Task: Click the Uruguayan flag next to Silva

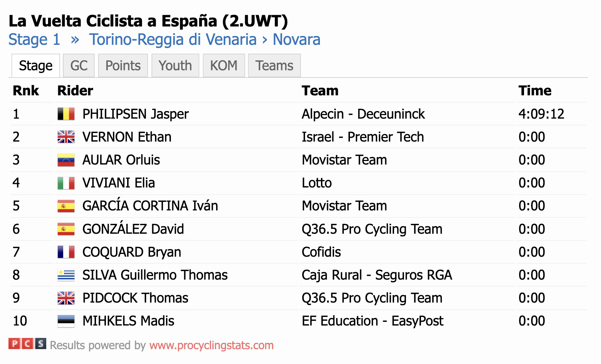Action: (x=66, y=275)
